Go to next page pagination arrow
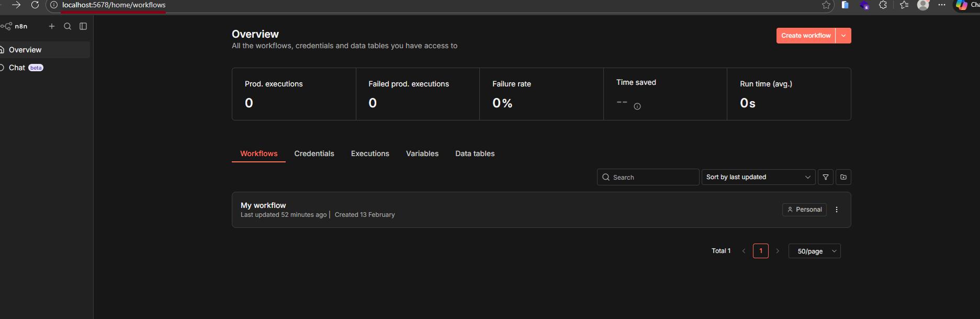 [778, 251]
